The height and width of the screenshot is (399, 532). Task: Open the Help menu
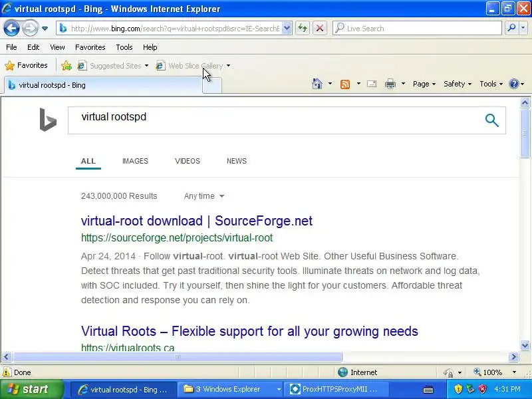[x=150, y=47]
